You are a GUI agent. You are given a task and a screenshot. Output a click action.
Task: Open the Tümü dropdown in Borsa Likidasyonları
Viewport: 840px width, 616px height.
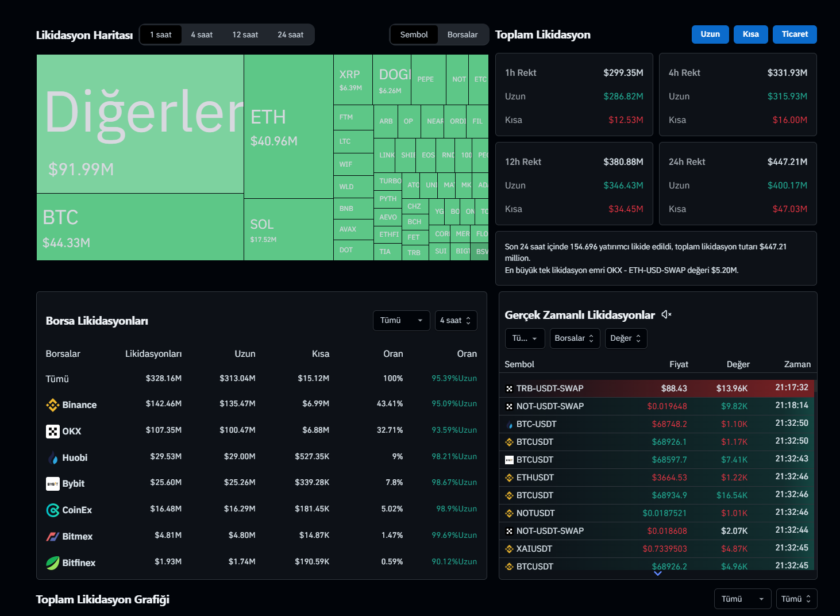click(x=402, y=321)
